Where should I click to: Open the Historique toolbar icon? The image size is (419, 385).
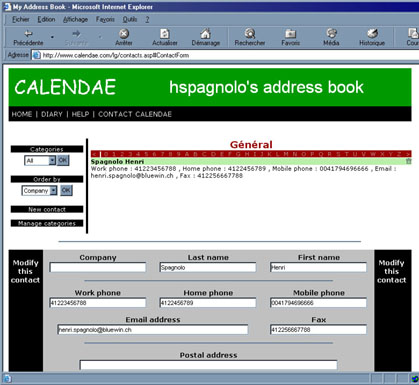372,33
